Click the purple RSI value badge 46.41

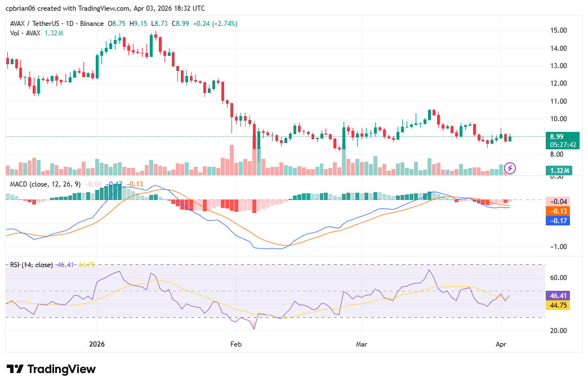559,294
